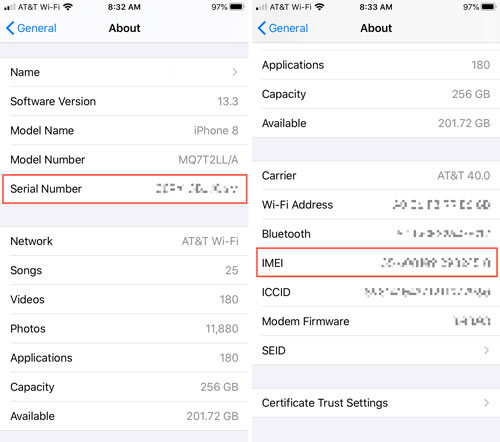The height and width of the screenshot is (442, 500).
Task: Go back to General on left screen
Action: tap(31, 28)
